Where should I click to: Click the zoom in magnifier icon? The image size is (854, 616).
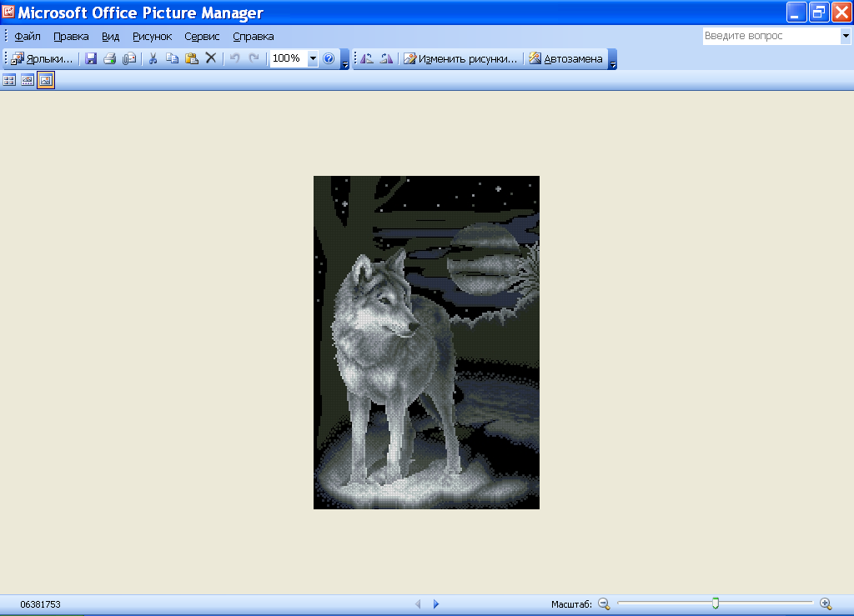click(826, 603)
